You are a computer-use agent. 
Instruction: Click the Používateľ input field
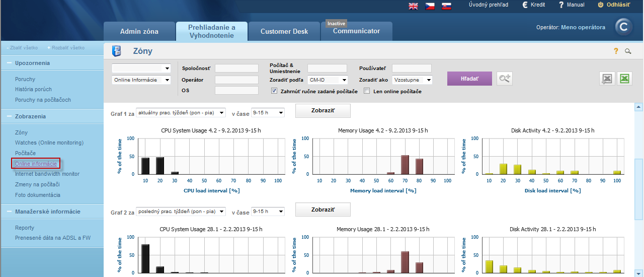(412, 68)
